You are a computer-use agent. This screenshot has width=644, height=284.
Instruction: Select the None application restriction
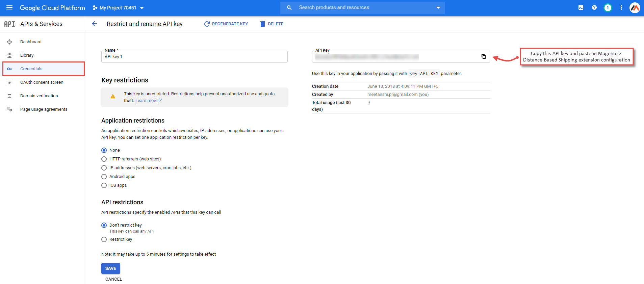tap(104, 150)
